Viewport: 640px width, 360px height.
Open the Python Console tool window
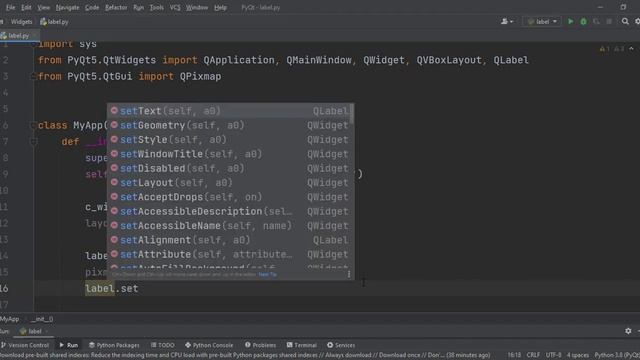[209, 345]
